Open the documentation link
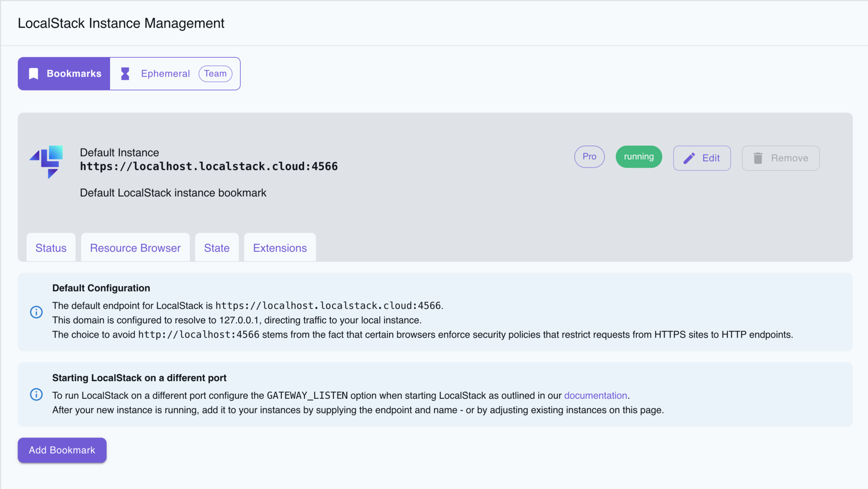Screen dimensions: 868x489 (596, 395)
